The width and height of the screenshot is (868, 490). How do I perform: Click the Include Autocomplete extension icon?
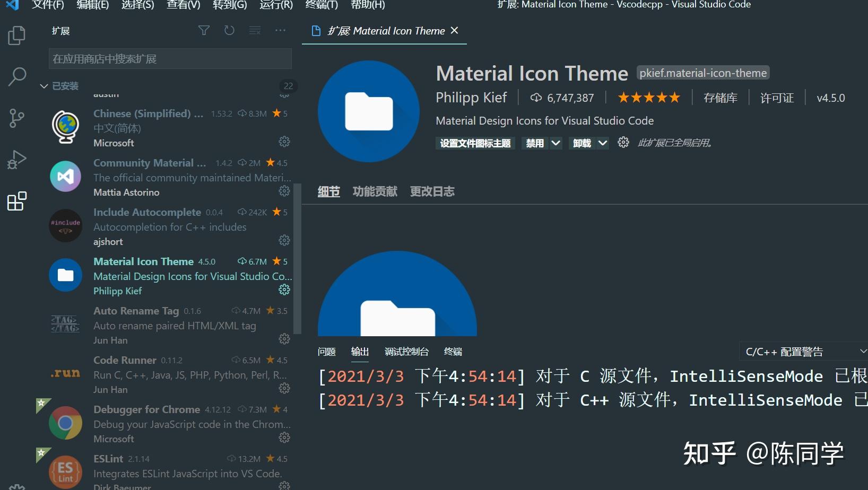(65, 225)
